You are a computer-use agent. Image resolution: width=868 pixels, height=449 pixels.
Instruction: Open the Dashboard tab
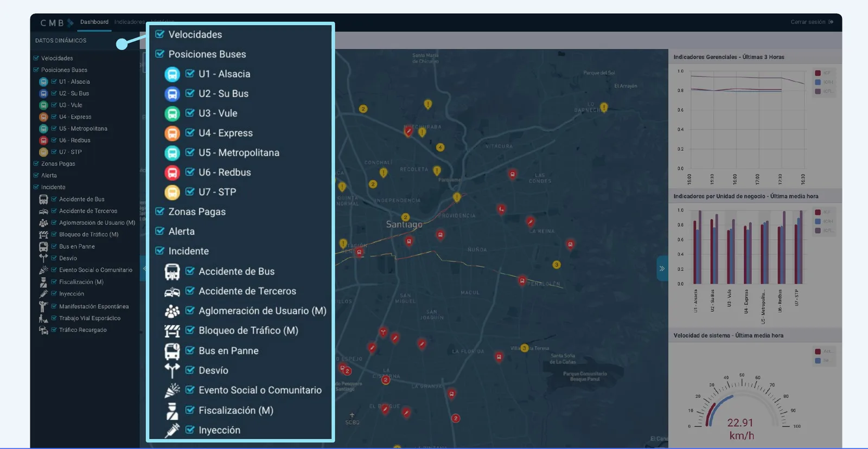click(94, 22)
